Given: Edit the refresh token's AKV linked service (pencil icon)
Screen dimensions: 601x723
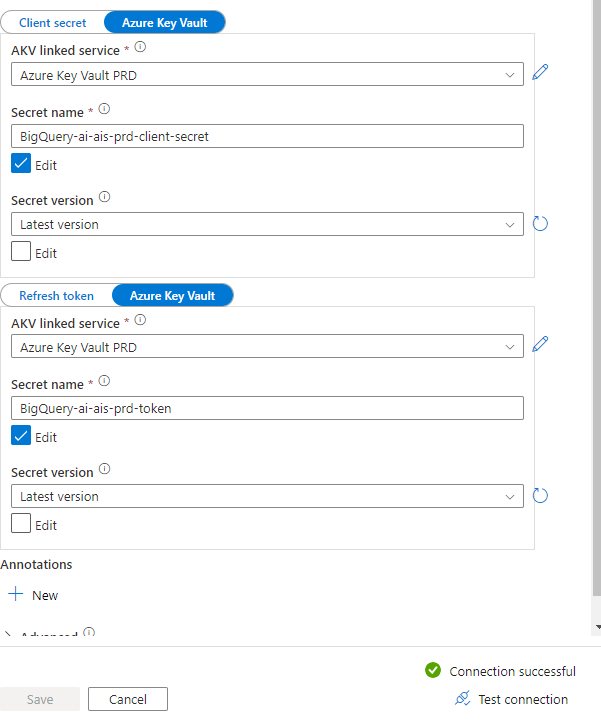Looking at the screenshot, I should point(540,344).
